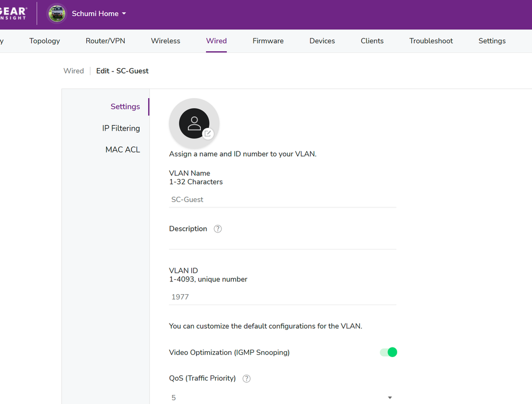Click the Schumi Home location avatar icon
The height and width of the screenshot is (404, 532).
pyautogui.click(x=57, y=14)
